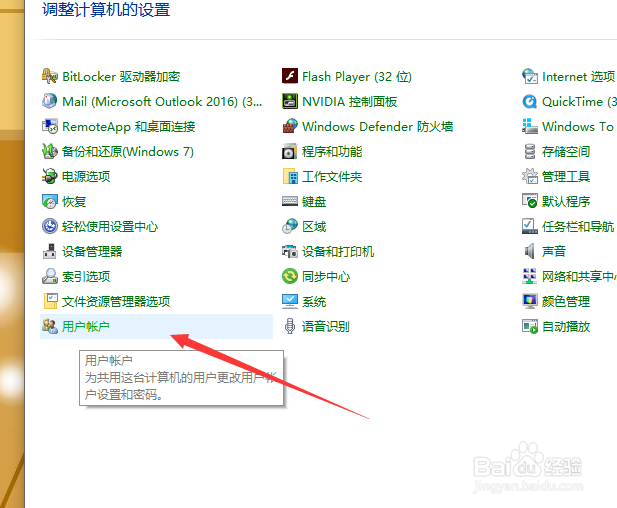Open the Mail (Microsoft Outlook 2016) icon

[50, 101]
